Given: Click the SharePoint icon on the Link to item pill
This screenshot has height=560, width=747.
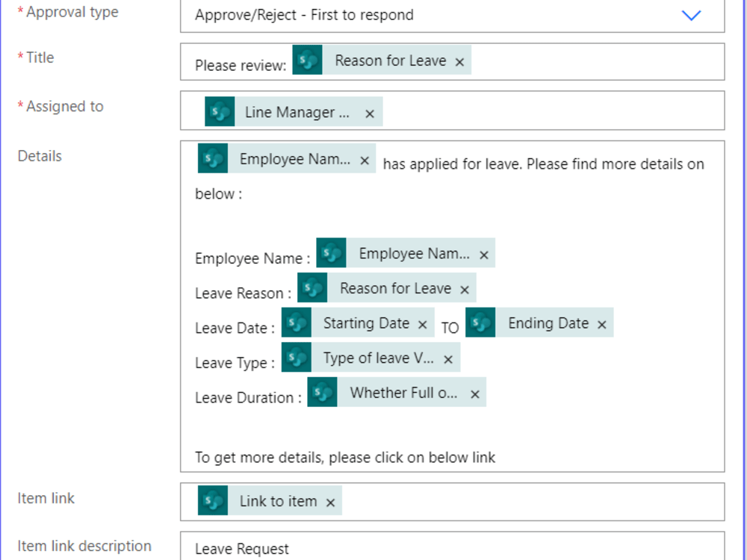Looking at the screenshot, I should coord(213,500).
